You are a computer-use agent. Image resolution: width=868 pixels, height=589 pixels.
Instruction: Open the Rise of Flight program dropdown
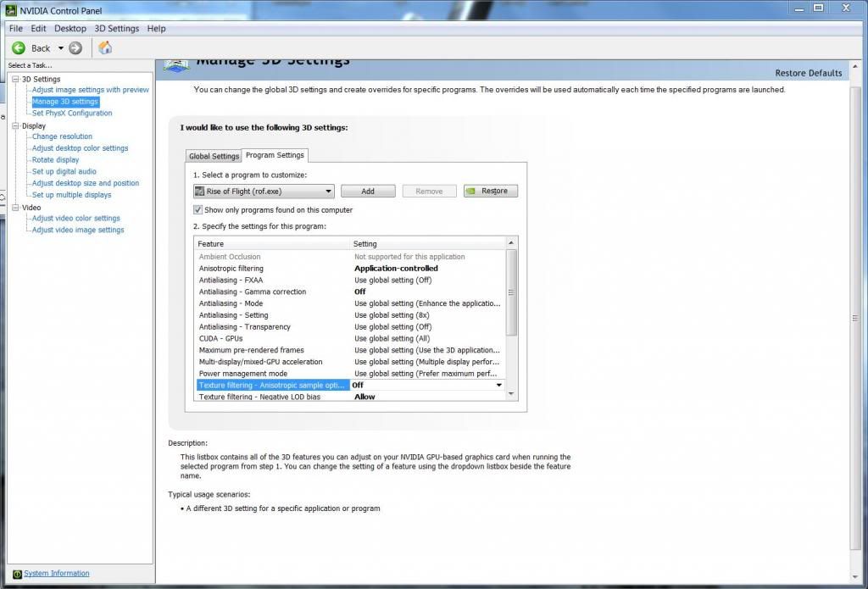(x=264, y=191)
